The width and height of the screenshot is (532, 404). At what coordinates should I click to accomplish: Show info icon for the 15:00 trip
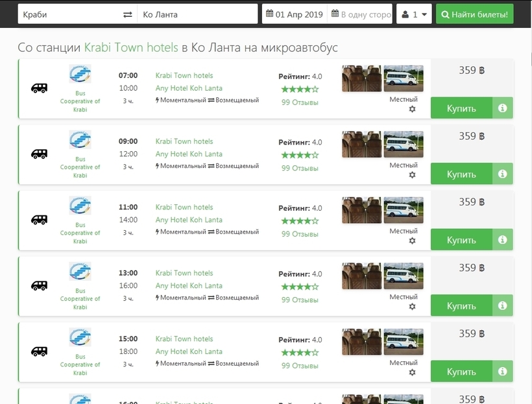point(503,372)
